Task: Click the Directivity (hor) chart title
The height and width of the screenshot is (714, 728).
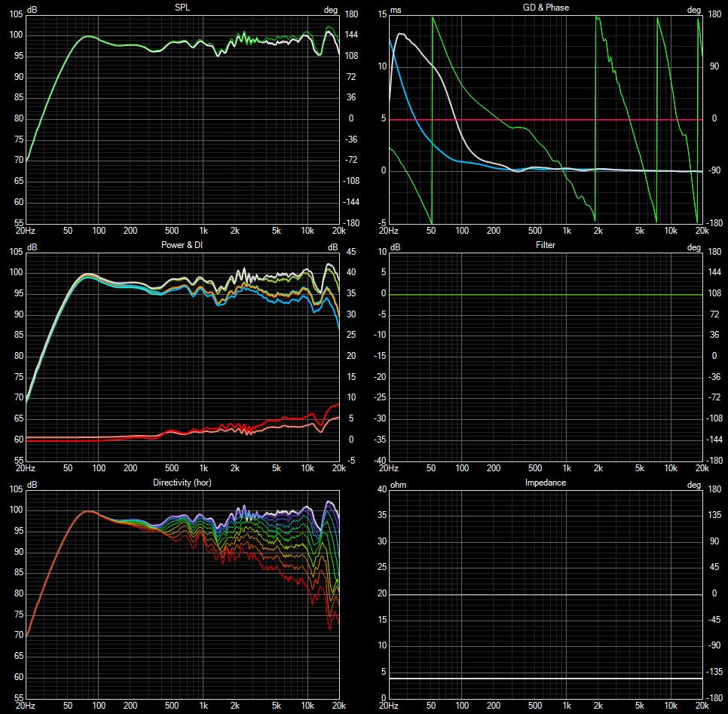Action: pyautogui.click(x=182, y=483)
